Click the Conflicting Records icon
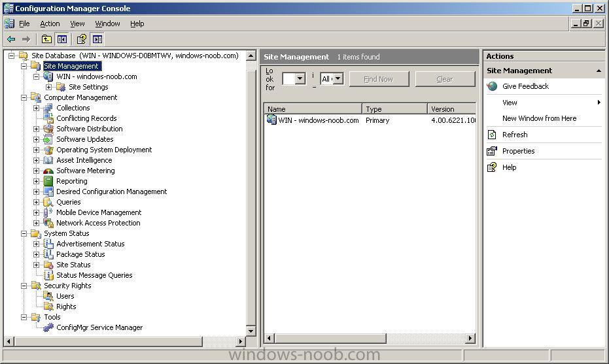Viewport: 609px width, 364px height. (x=48, y=118)
